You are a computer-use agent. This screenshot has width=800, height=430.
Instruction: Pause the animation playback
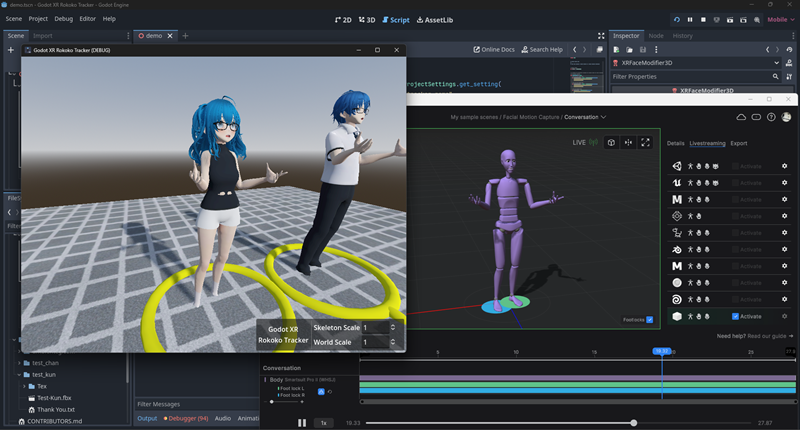click(302, 423)
